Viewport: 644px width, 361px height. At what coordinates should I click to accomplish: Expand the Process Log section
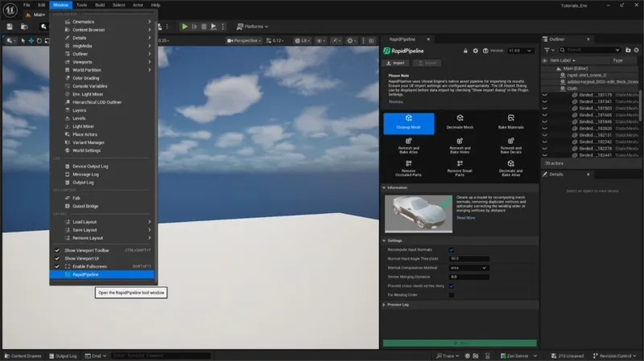coord(384,305)
